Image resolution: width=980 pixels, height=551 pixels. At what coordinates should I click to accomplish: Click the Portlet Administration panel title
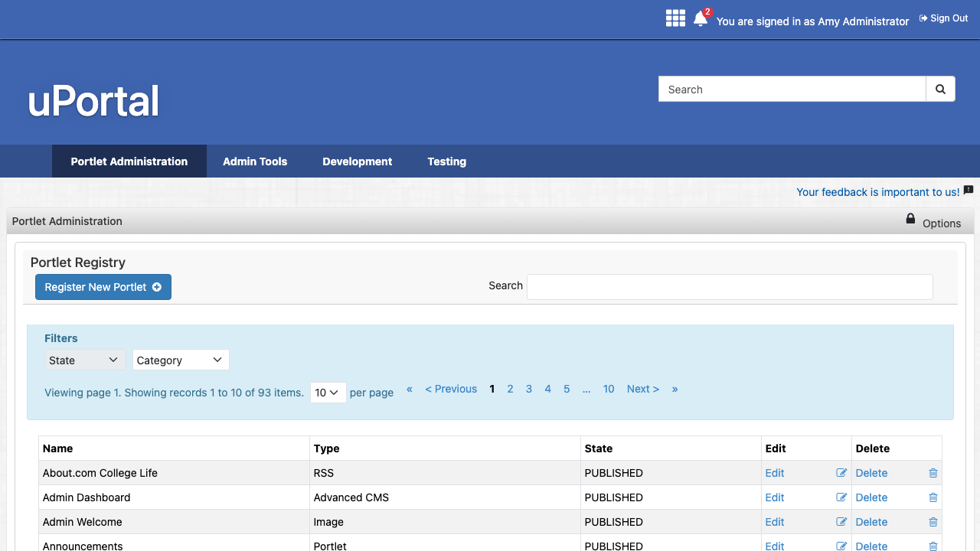67,221
